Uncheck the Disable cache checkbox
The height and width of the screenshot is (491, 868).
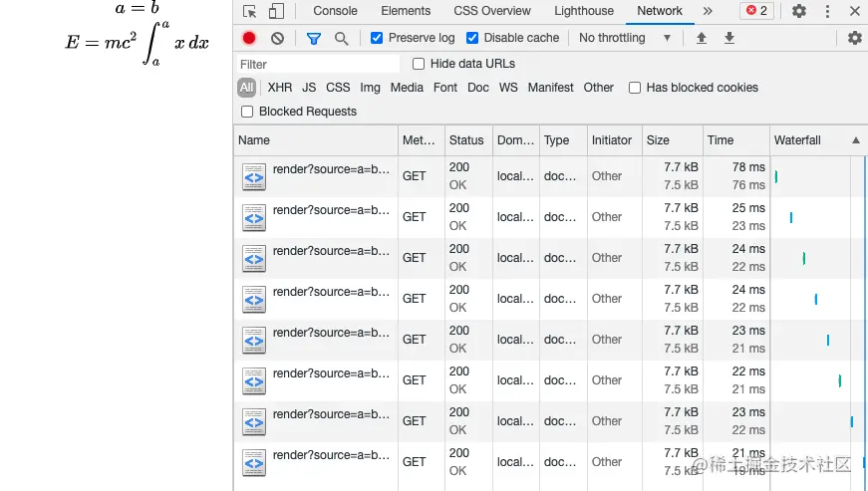tap(472, 38)
